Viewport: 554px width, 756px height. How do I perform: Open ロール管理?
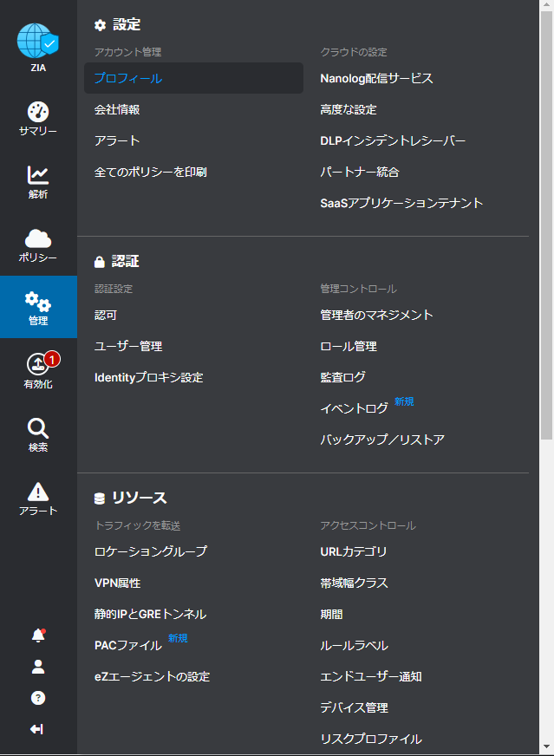(x=349, y=346)
